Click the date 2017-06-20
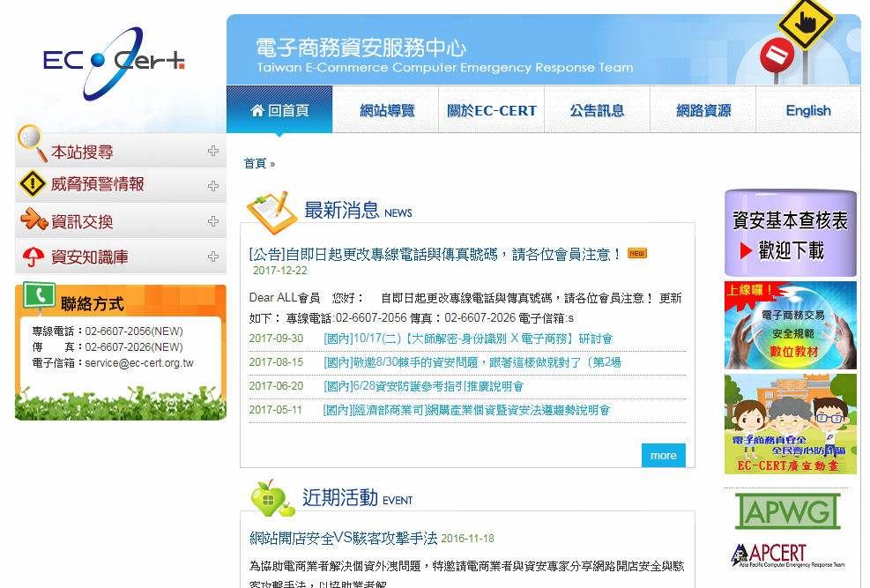 (276, 386)
